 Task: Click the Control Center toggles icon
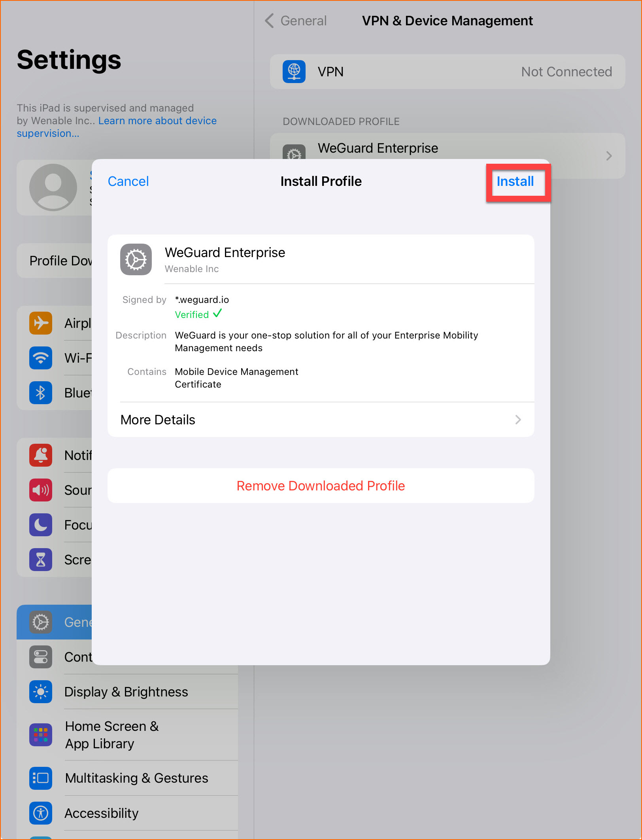41,657
